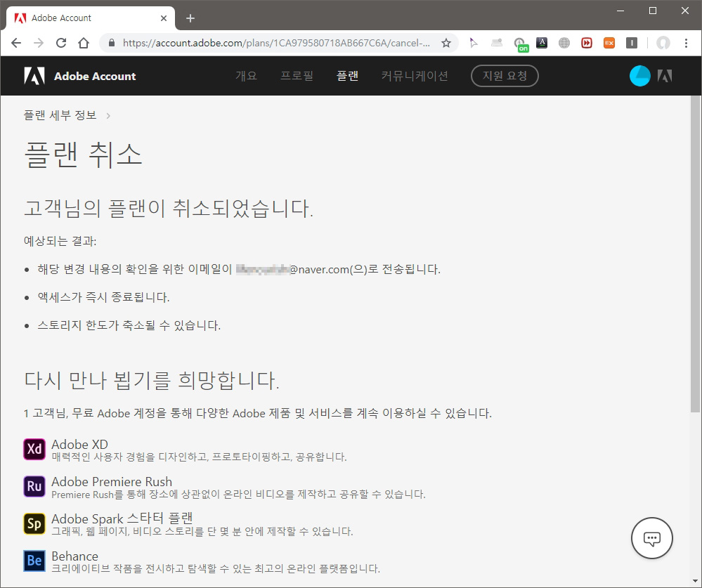Click '스토리지 한도가 축소될 수 있습니다.' text

[129, 325]
